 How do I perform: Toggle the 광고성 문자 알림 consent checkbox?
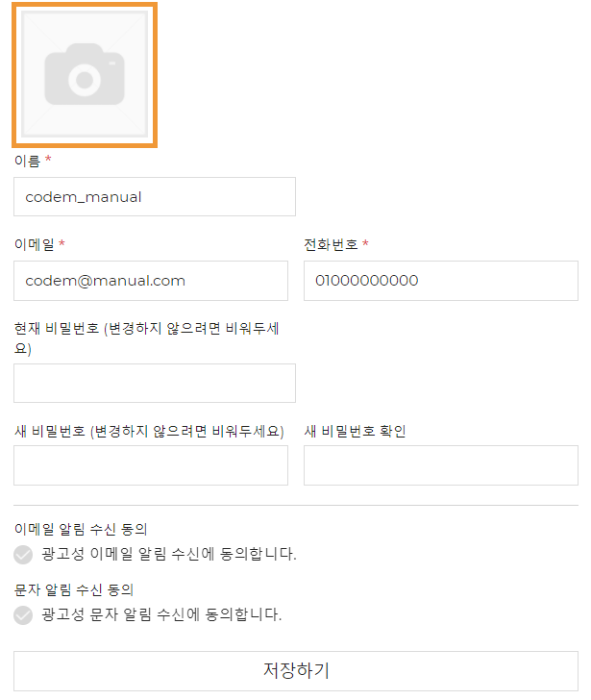coord(23,615)
